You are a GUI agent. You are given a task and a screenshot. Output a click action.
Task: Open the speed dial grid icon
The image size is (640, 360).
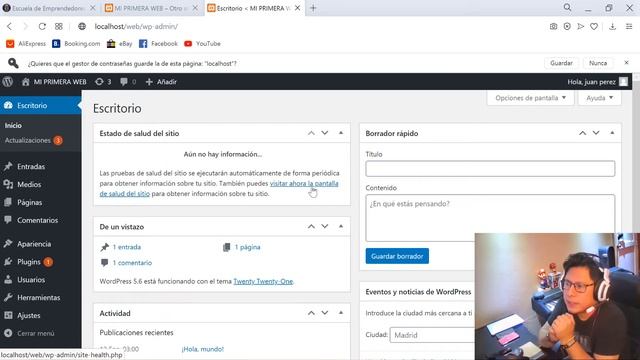click(59, 27)
